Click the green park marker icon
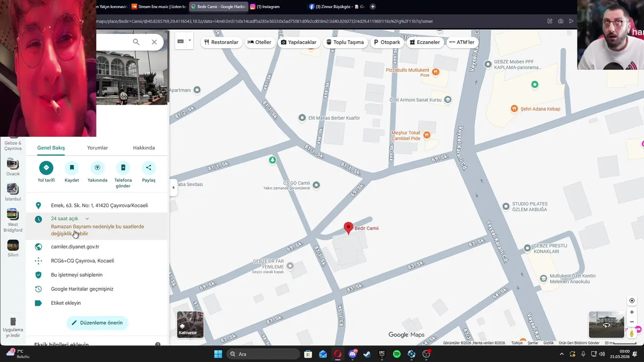The height and width of the screenshot is (362, 644). pos(272,160)
